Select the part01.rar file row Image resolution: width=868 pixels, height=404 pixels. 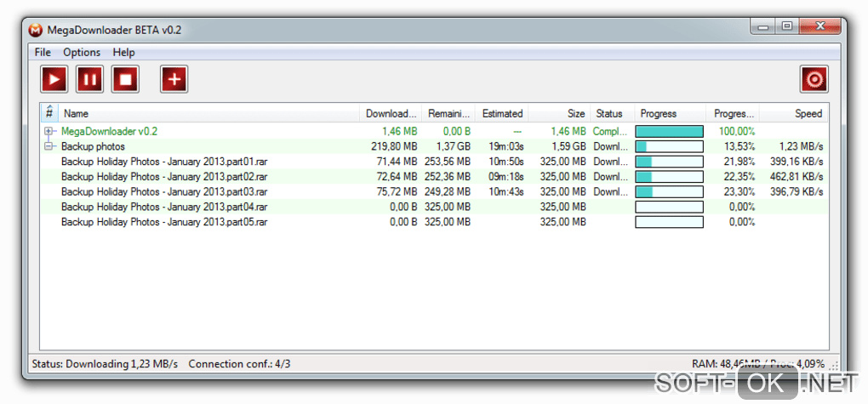(x=435, y=162)
